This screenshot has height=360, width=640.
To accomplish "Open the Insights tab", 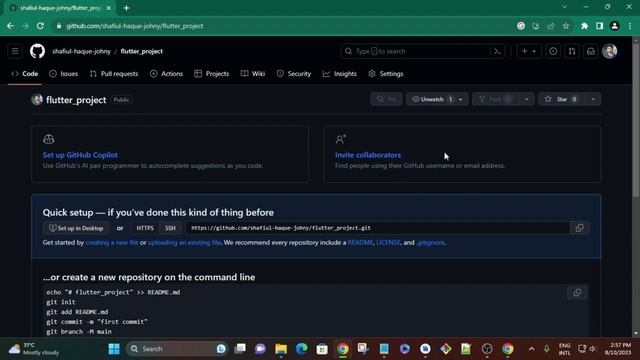I will [x=340, y=73].
